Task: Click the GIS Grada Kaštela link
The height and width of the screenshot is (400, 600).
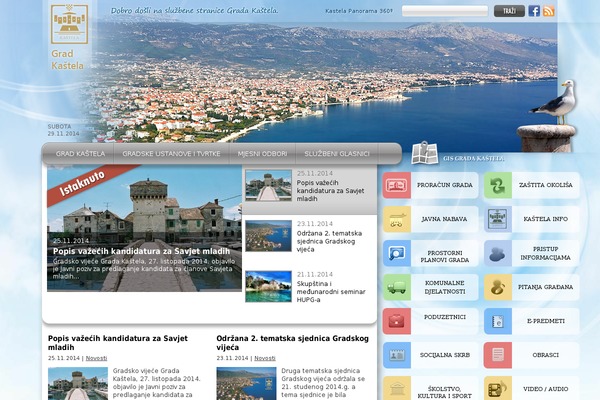Action: pyautogui.click(x=474, y=158)
